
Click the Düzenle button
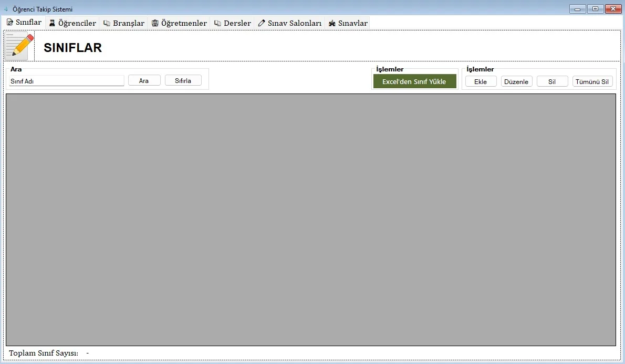tap(516, 81)
